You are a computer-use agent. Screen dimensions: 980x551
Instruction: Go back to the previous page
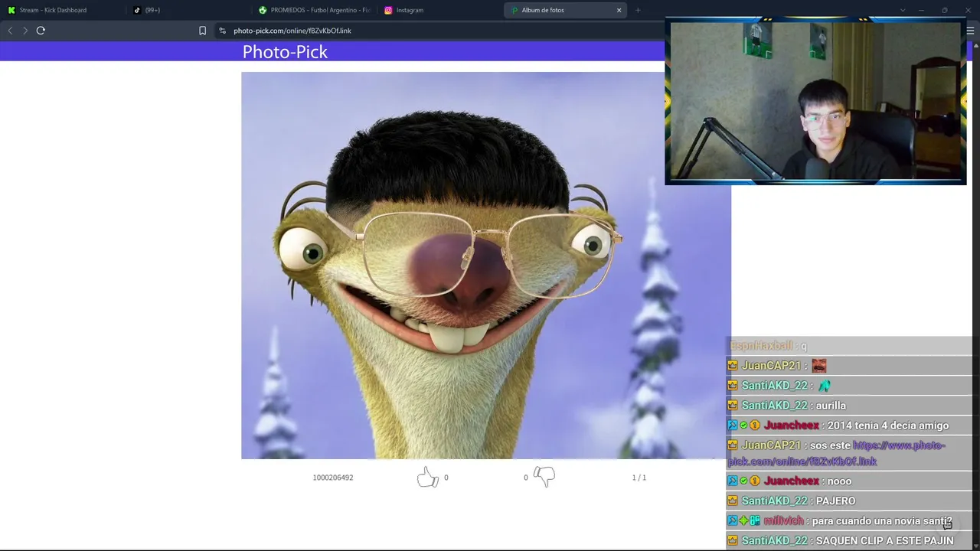(10, 31)
